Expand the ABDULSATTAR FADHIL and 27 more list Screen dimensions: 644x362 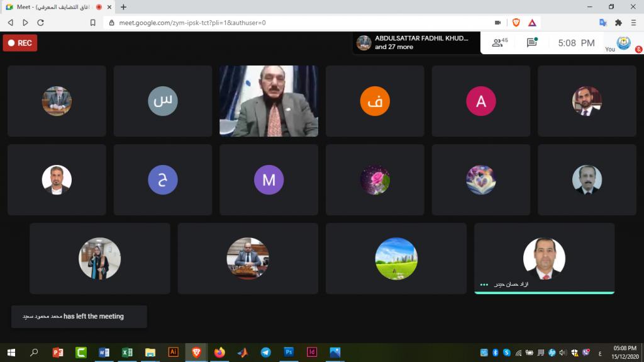pyautogui.click(x=415, y=43)
